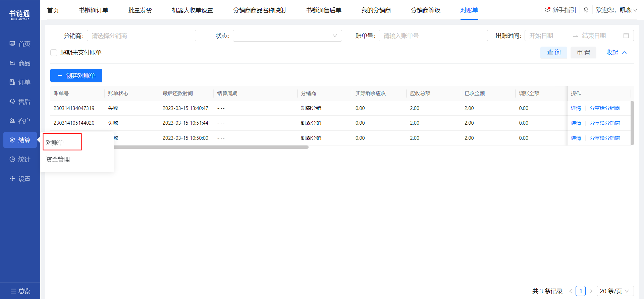
Task: Collapse filters with 收起
Action: pos(616,52)
